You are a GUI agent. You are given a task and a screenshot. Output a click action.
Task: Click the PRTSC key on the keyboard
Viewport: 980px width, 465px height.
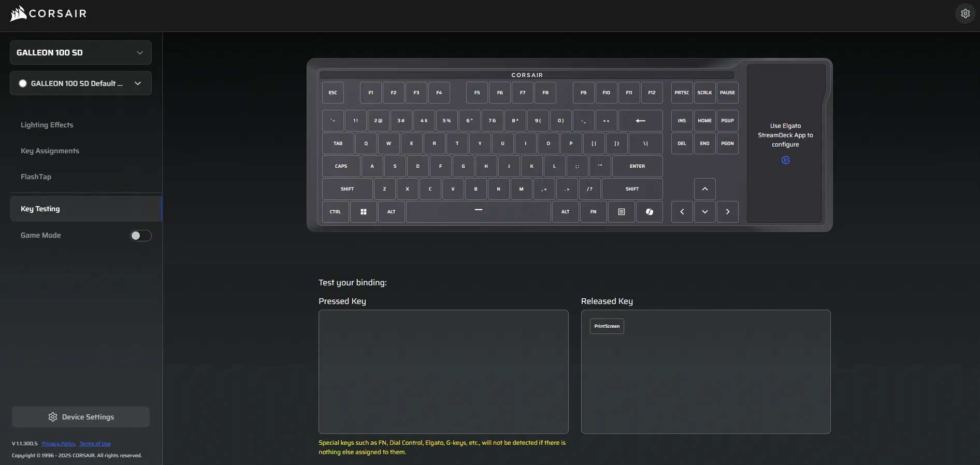point(682,93)
